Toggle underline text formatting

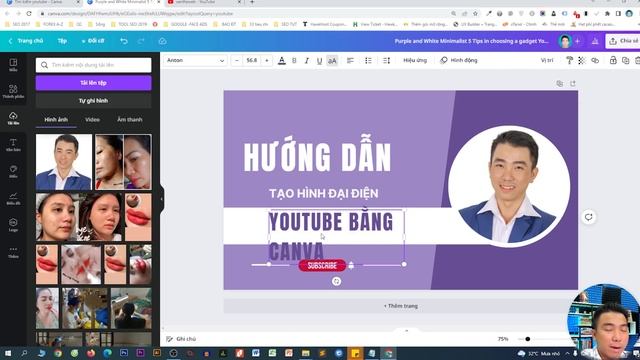point(320,60)
